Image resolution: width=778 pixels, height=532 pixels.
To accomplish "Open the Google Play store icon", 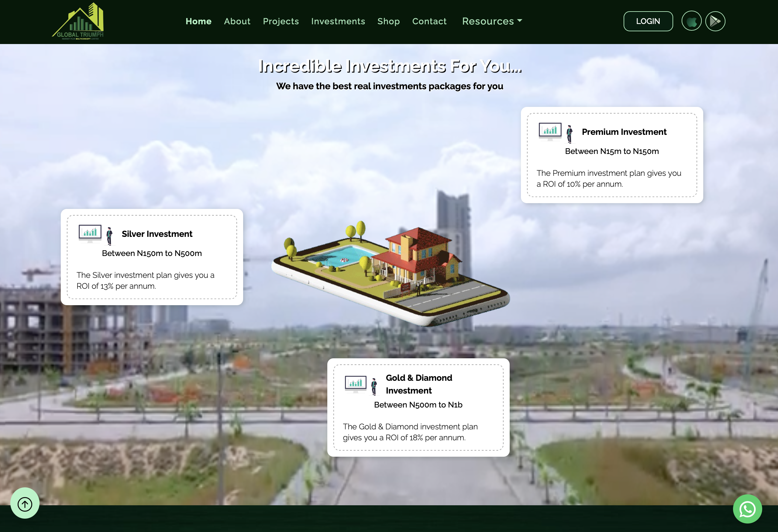I will click(715, 22).
